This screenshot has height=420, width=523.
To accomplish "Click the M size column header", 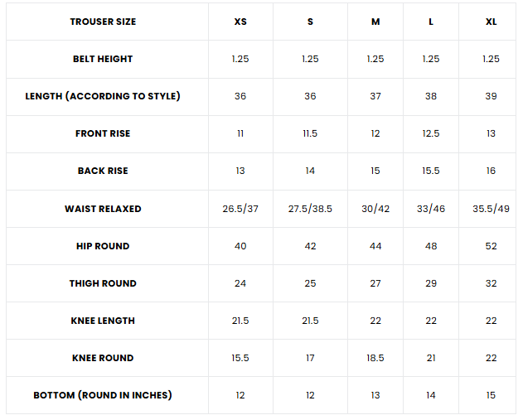I will pos(375,22).
